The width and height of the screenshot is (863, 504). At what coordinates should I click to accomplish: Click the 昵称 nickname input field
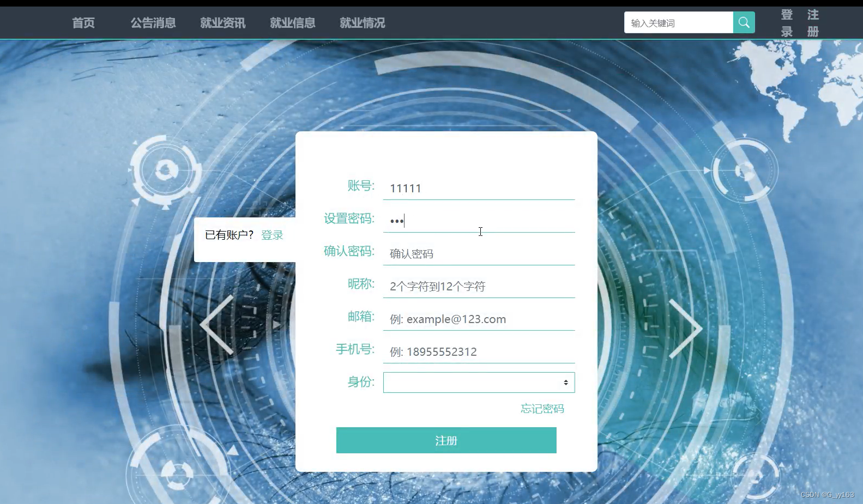pos(479,287)
